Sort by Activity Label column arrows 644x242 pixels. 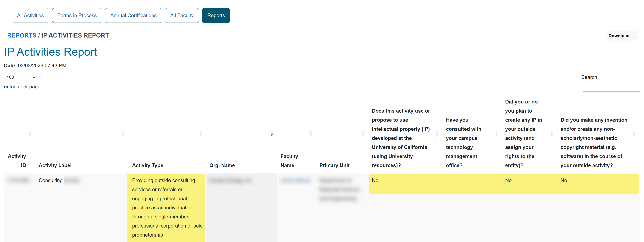tap(123, 134)
